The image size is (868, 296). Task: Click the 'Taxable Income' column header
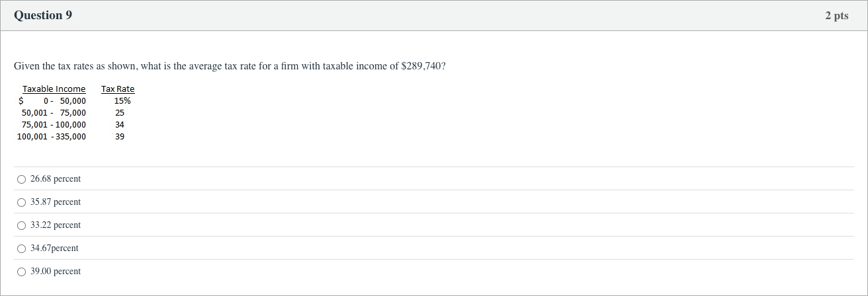pos(54,89)
